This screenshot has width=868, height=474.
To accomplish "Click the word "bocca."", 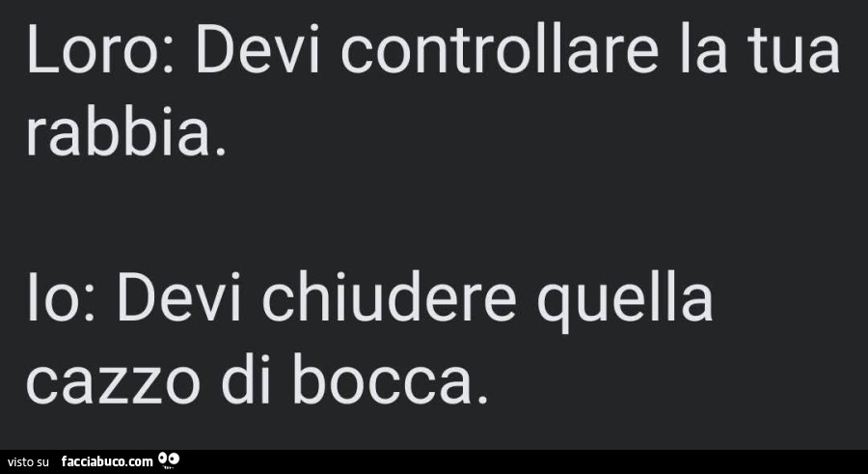I will (391, 378).
